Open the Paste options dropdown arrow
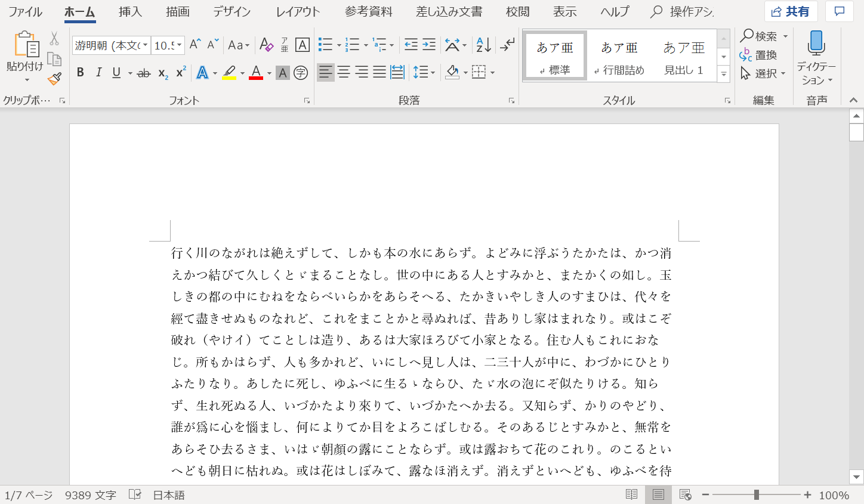Screen dimensions: 864x504 tap(26, 80)
